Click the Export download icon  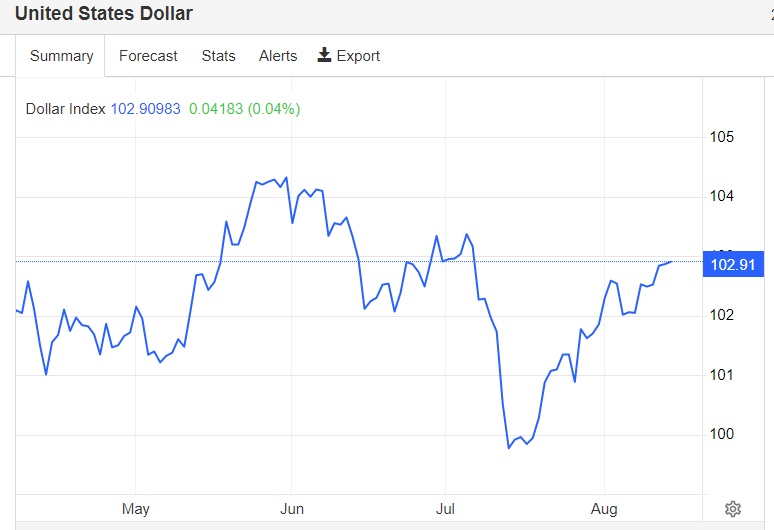tap(324, 55)
